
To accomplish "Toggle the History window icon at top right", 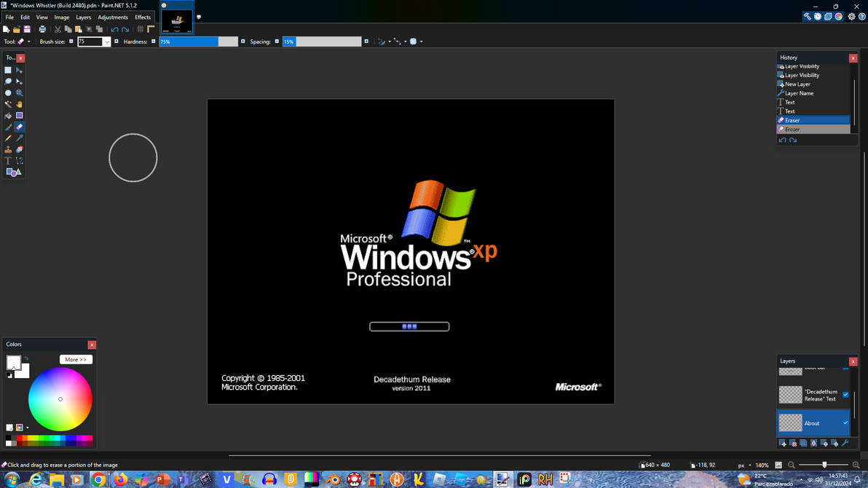I will [818, 17].
